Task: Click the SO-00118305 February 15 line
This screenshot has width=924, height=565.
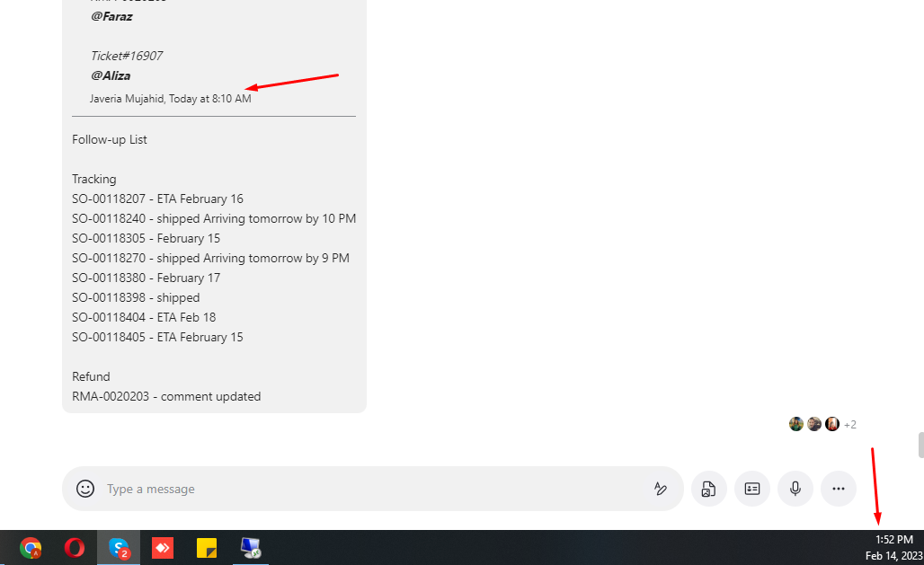Action: click(x=147, y=239)
